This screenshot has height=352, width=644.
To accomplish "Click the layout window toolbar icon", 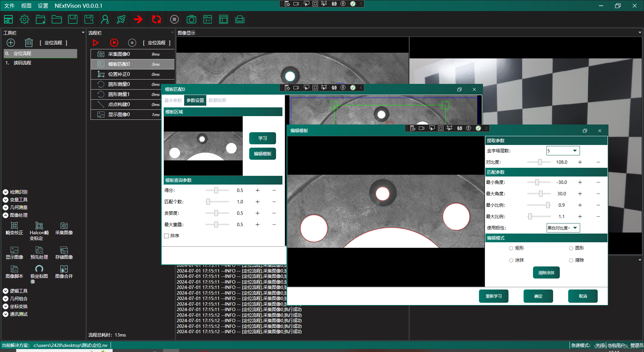I will (x=223, y=19).
